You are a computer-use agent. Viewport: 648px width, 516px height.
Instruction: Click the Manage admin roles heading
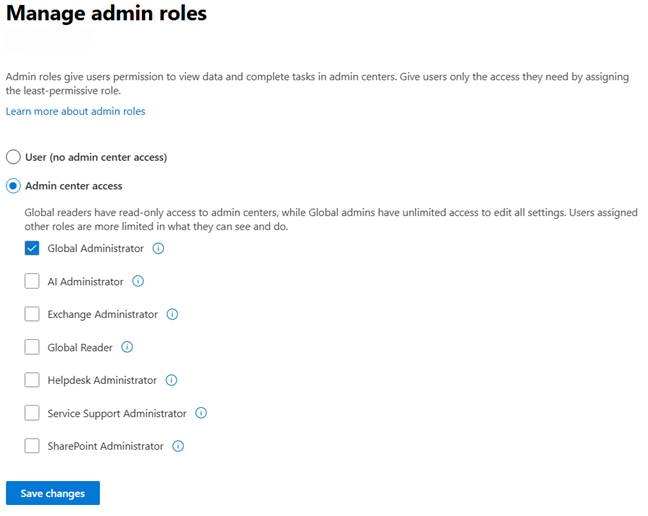tap(106, 13)
